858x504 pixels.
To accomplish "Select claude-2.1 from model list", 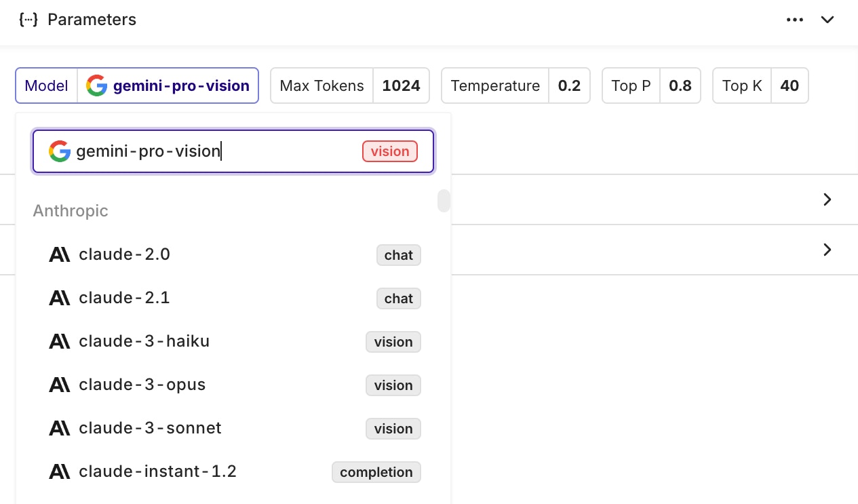I will point(235,298).
